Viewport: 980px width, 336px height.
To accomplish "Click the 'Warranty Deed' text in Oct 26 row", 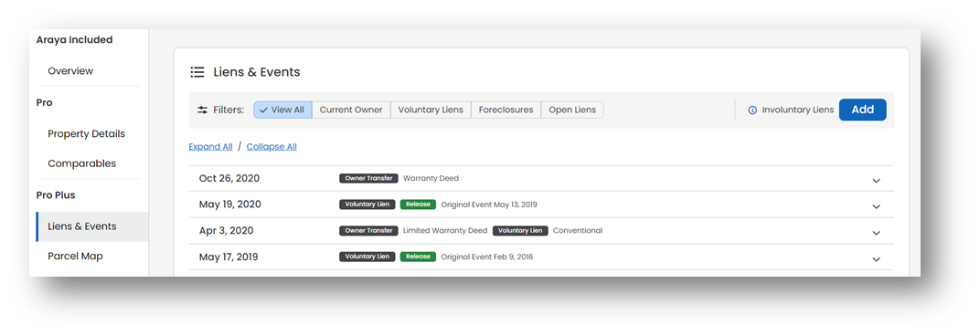I will click(x=431, y=179).
